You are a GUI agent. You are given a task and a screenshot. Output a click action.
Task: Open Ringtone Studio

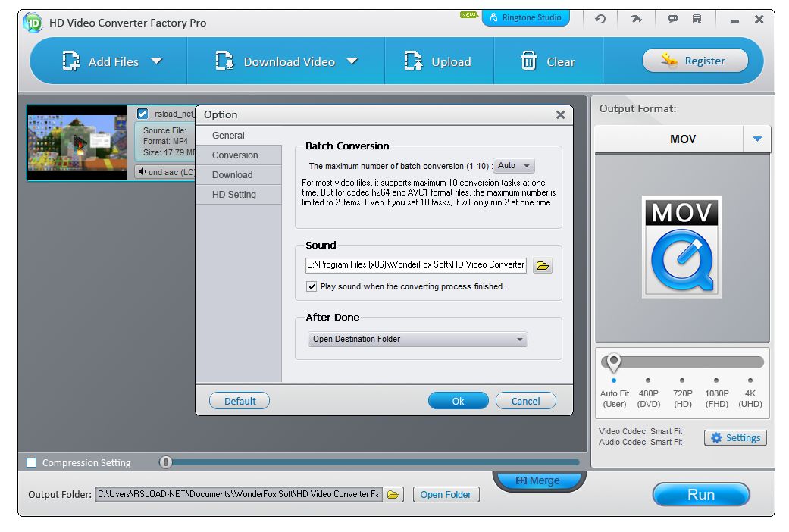tap(525, 17)
